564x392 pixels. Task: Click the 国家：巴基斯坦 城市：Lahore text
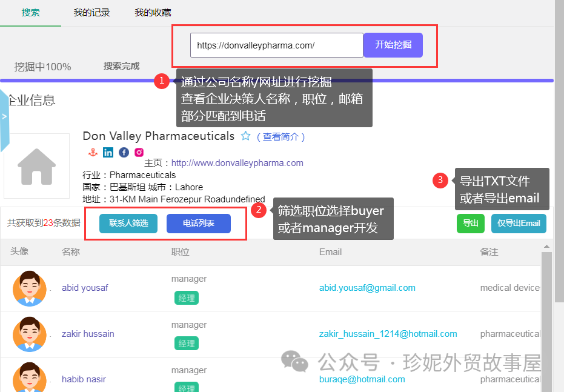(143, 187)
